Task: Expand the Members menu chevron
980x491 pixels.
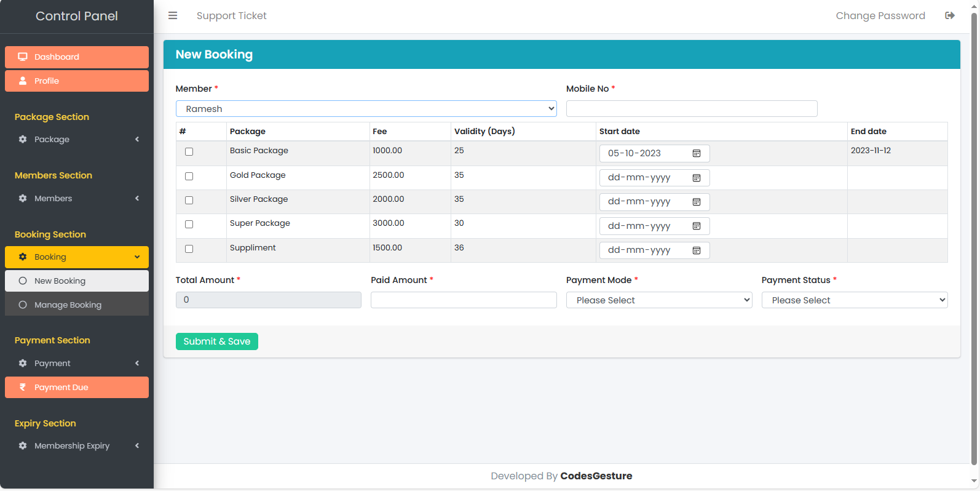Action: [x=137, y=198]
